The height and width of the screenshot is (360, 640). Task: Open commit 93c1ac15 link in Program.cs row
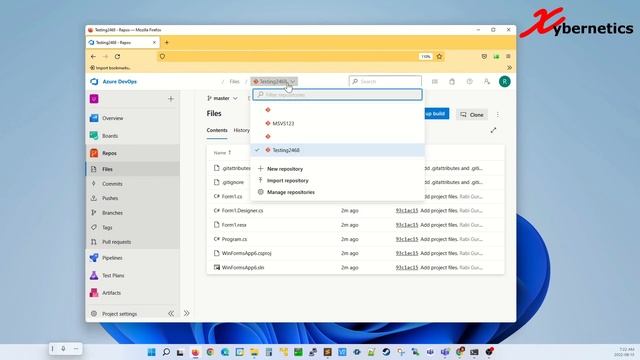pyautogui.click(x=407, y=239)
